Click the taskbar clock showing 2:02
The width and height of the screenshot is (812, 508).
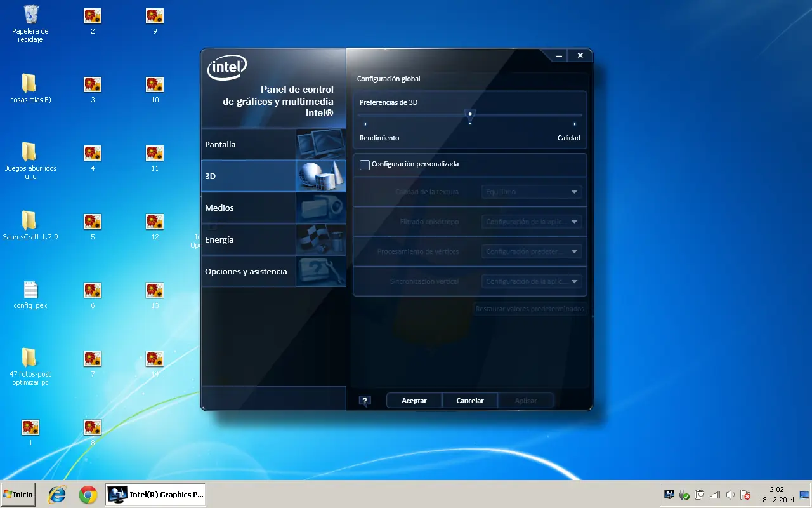tap(776, 495)
